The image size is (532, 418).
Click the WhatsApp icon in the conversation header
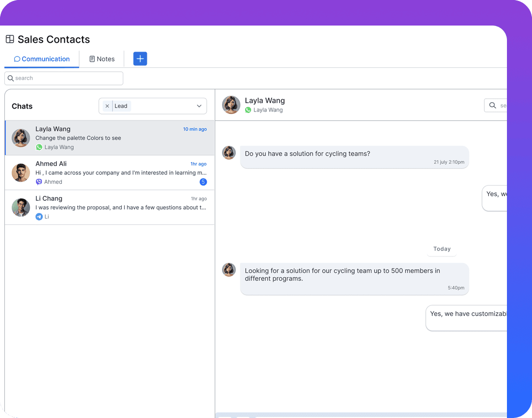tap(248, 110)
